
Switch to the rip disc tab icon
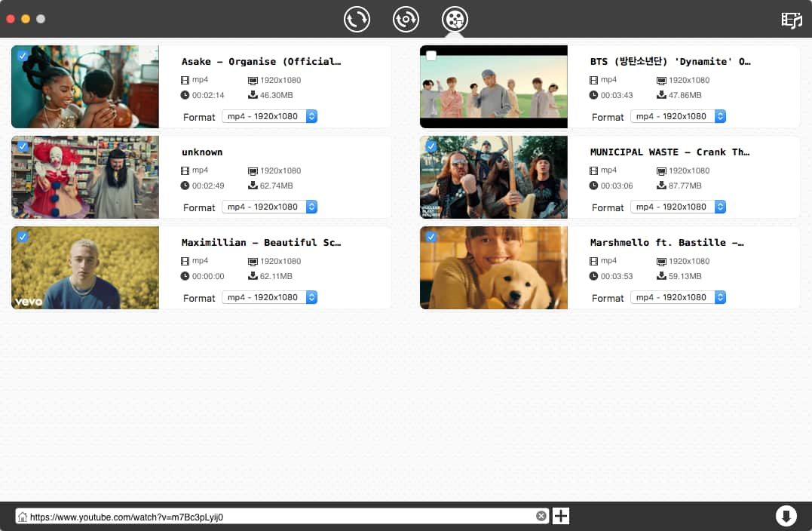tap(406, 19)
